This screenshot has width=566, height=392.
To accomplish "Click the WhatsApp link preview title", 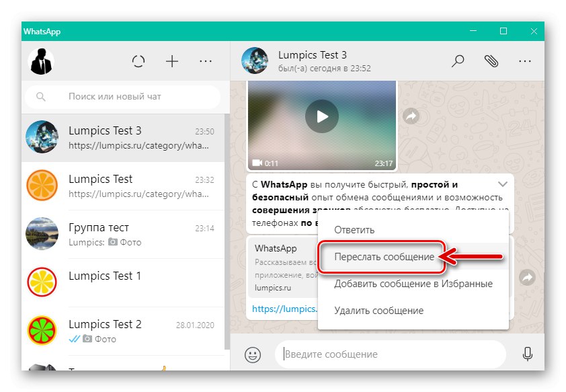I will pos(276,248).
